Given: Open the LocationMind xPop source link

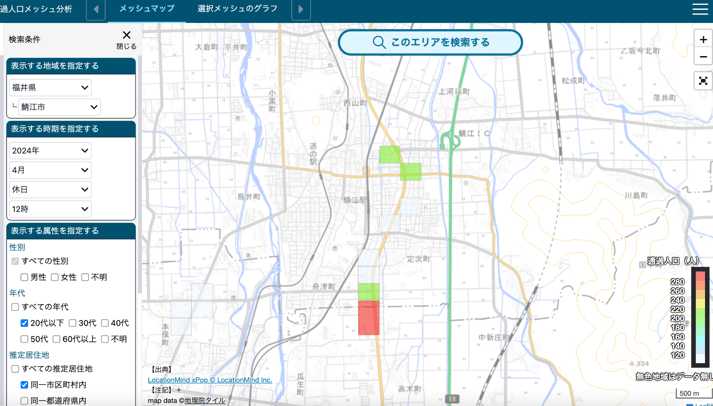Looking at the screenshot, I should [209, 380].
